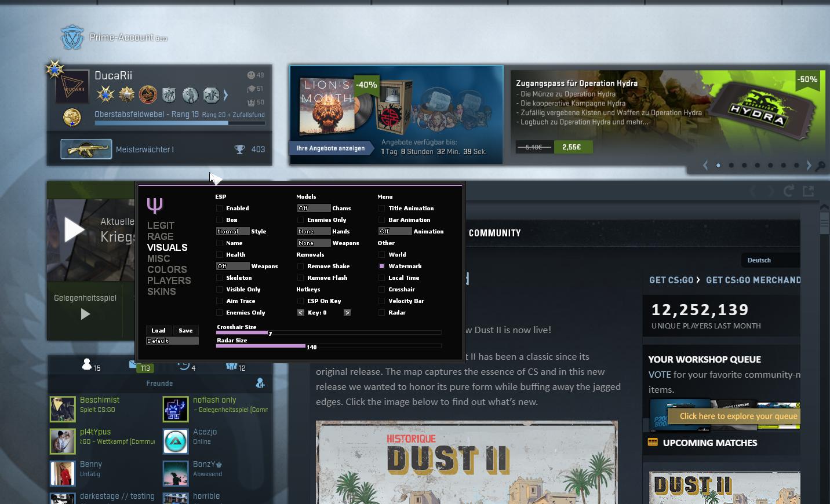Image resolution: width=830 pixels, height=504 pixels.
Task: Click the browser reload icon
Action: pos(789,191)
